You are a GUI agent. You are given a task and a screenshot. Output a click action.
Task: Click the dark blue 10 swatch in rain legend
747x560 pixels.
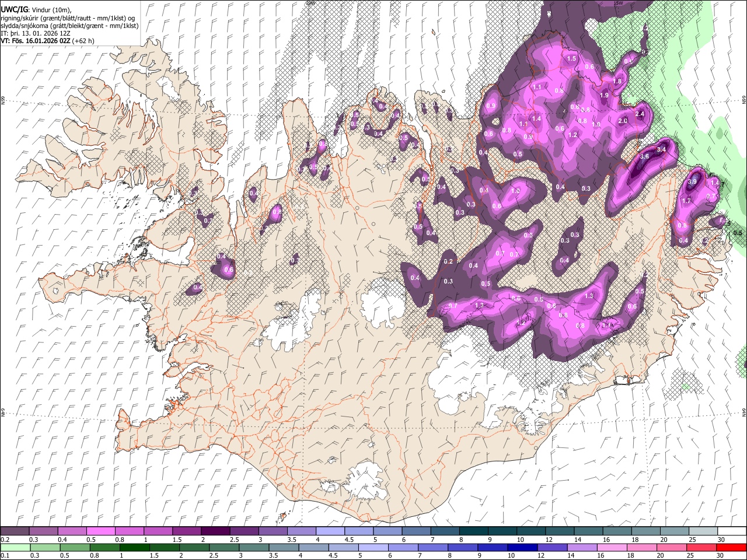[x=522, y=548]
